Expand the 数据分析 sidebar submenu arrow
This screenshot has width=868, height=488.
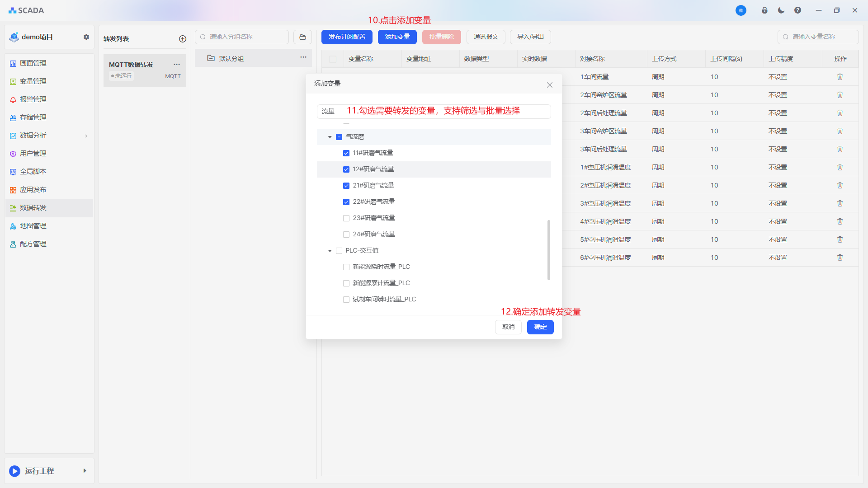tap(86, 136)
